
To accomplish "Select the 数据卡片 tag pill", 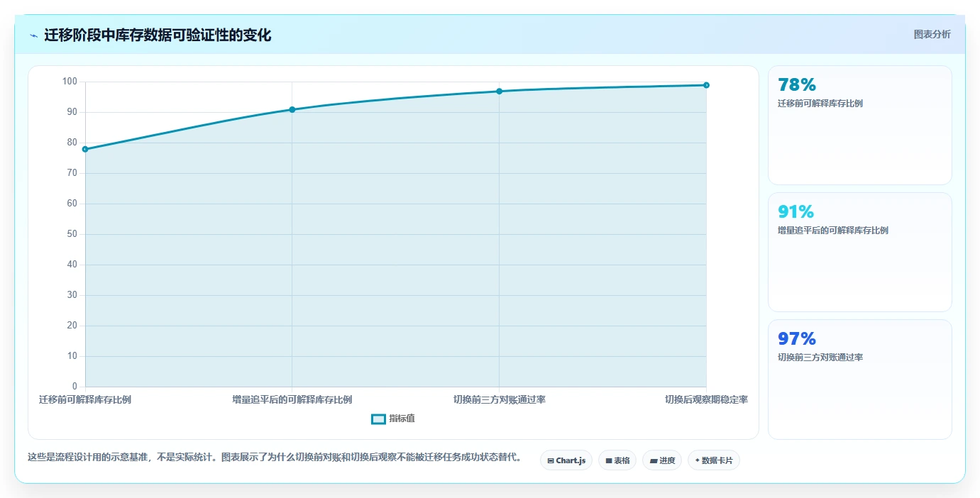I will [x=714, y=460].
